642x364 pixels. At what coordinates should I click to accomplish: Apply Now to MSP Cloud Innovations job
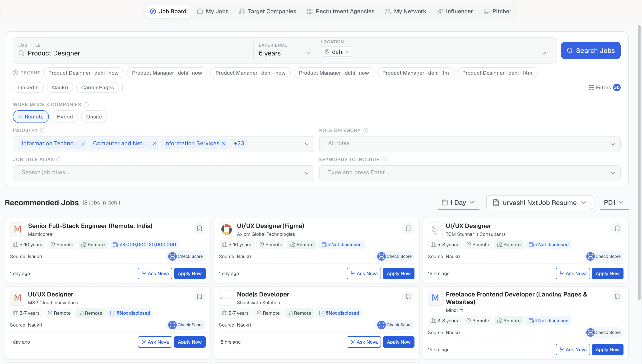190,342
